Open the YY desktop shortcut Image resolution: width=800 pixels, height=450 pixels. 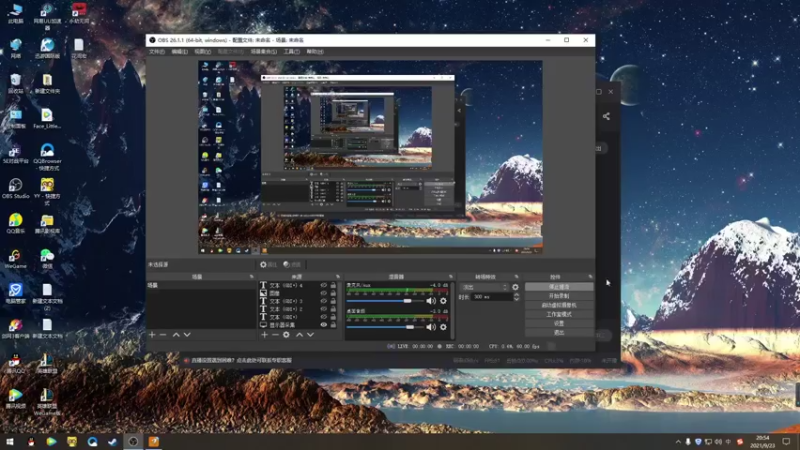(x=47, y=191)
